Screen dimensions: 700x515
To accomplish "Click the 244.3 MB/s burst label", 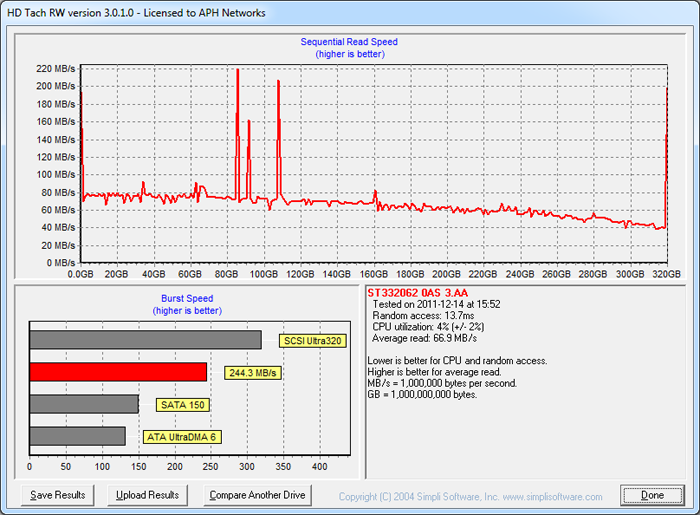I will (253, 373).
